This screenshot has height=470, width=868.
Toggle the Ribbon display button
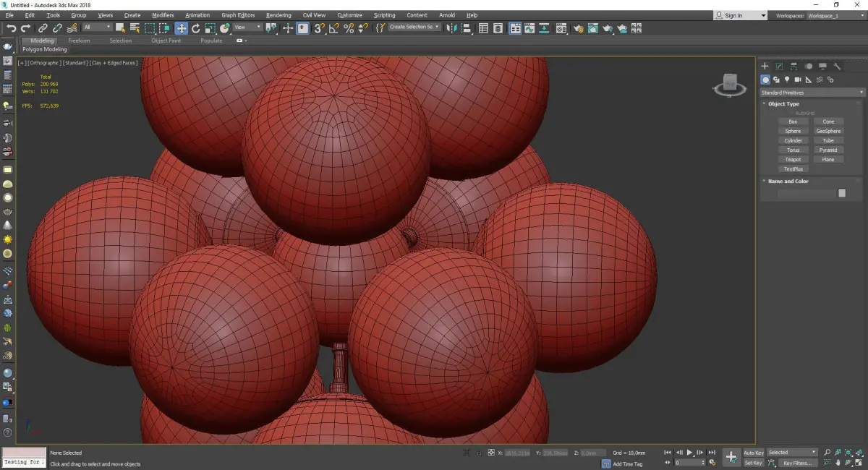pyautogui.click(x=515, y=28)
